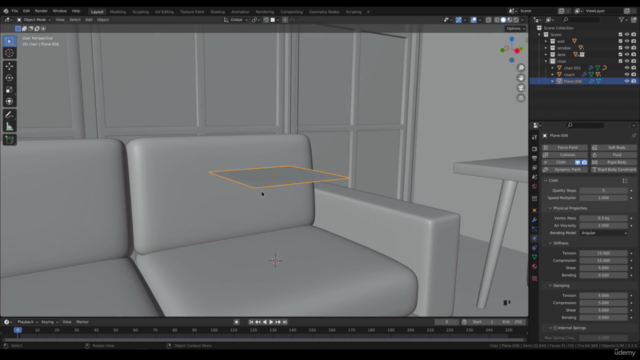
Task: Activate the 3D Cursor tool
Action: [x=9, y=53]
